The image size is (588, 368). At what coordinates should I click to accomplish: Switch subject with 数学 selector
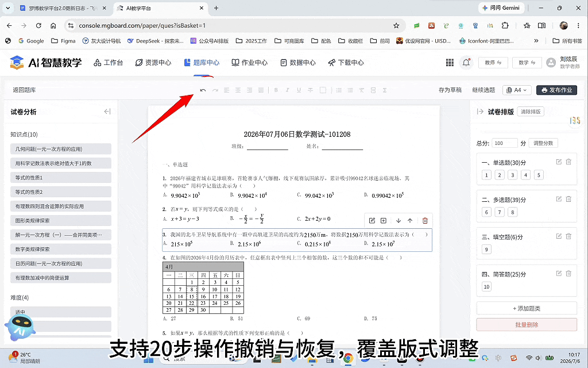(527, 63)
